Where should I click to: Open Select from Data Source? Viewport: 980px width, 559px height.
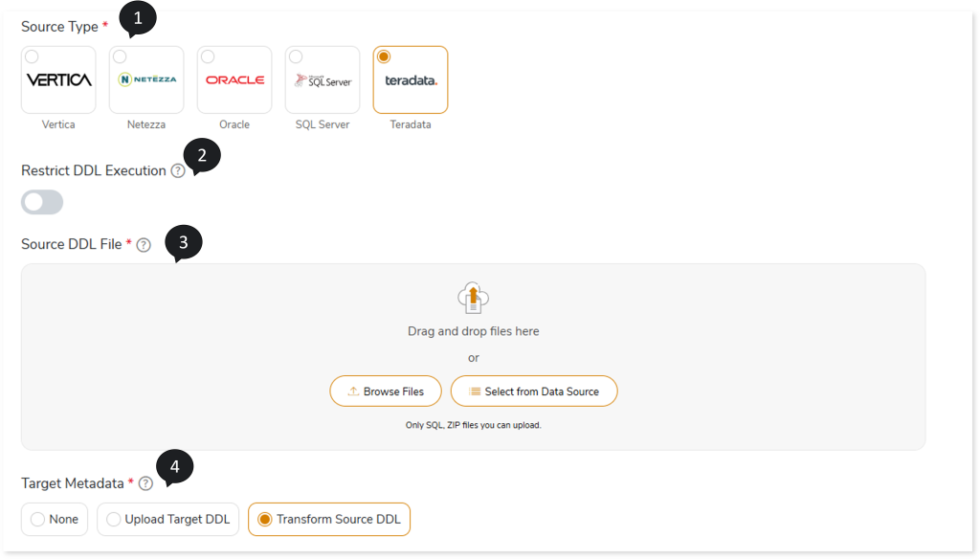(x=533, y=391)
